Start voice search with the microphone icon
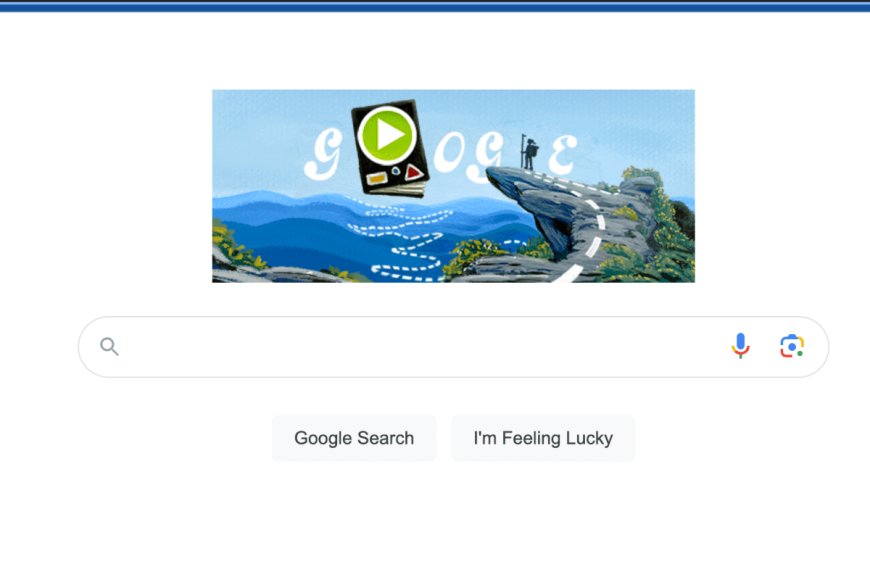This screenshot has width=870, height=580. click(740, 346)
